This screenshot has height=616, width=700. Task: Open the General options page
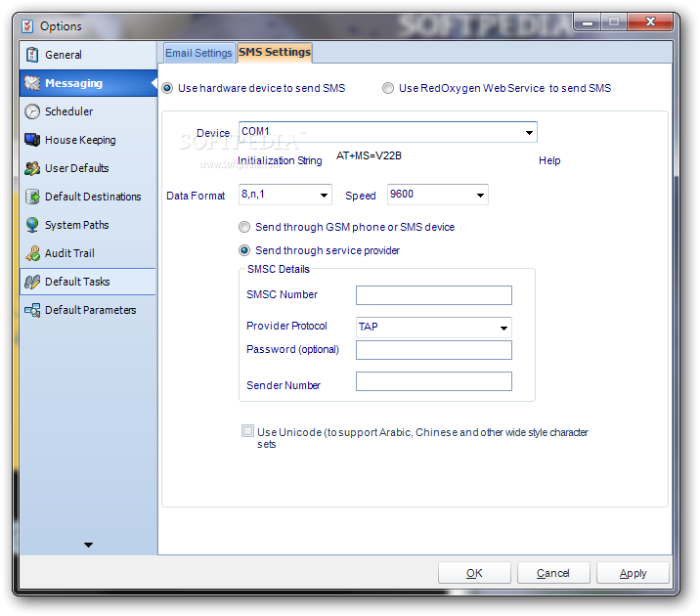coord(88,55)
